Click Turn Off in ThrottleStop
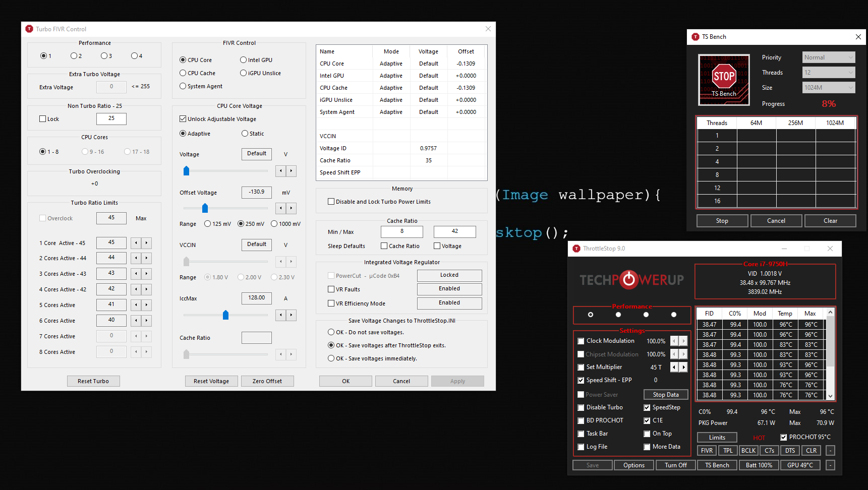 676,465
